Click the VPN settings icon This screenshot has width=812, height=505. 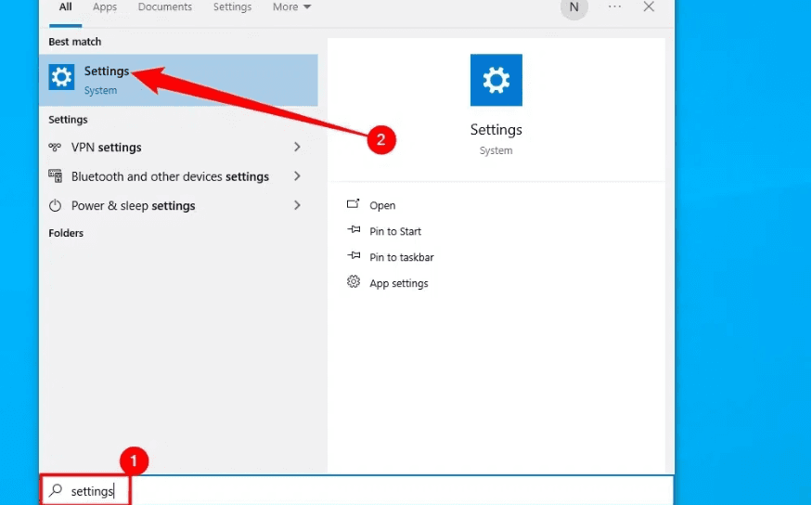(56, 148)
